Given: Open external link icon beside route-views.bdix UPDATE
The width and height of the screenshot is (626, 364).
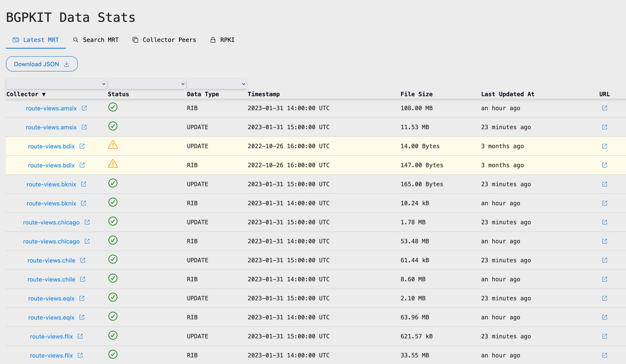Looking at the screenshot, I should point(82,146).
